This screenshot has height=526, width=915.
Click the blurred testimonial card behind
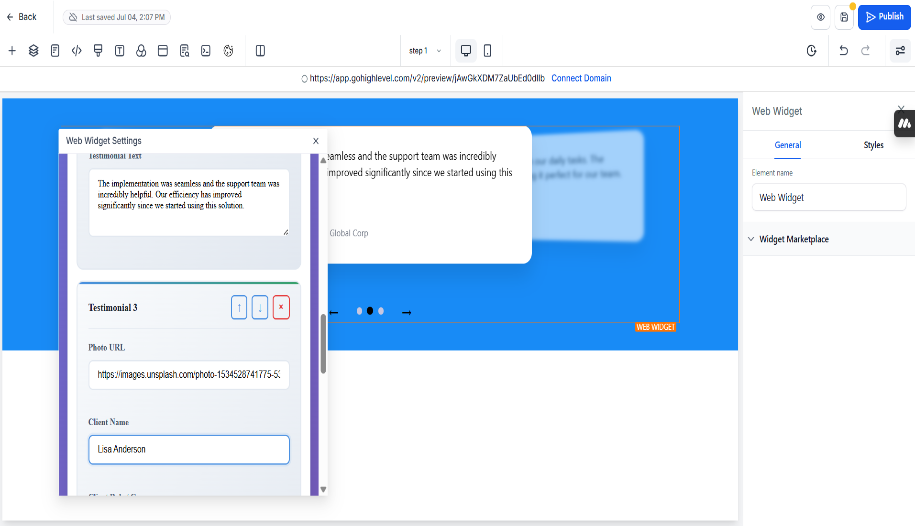587,185
